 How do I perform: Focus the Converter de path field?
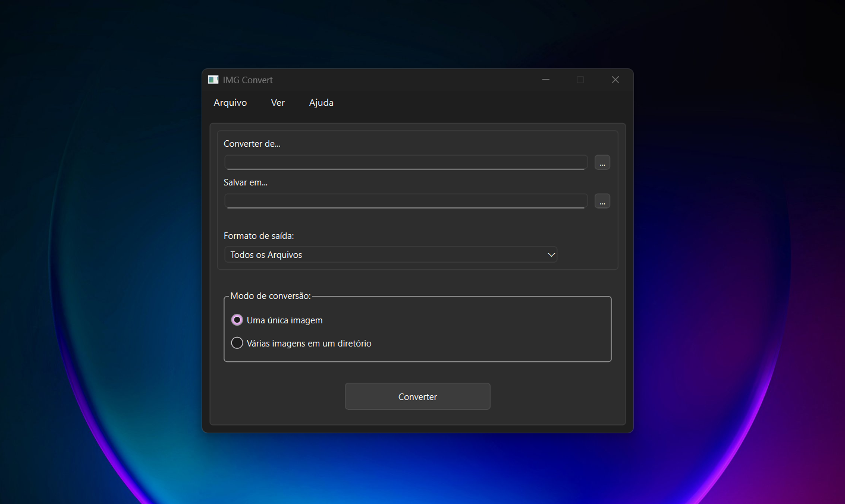(406, 162)
